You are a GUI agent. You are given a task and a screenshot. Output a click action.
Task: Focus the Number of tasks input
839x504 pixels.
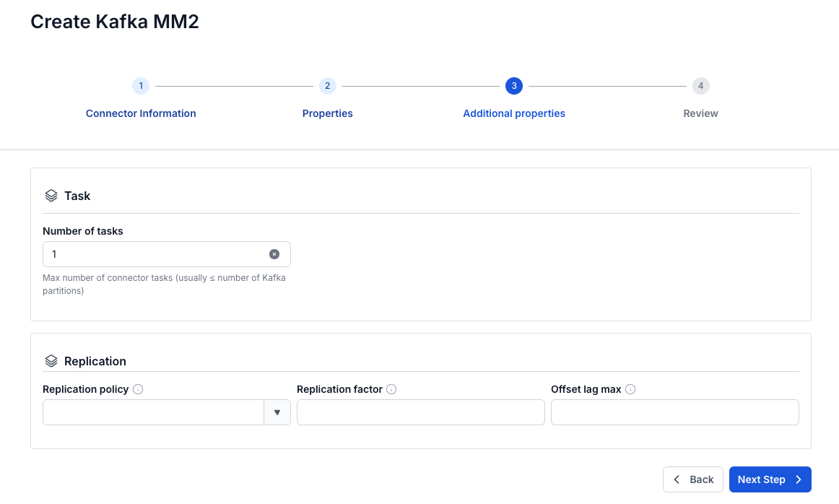(166, 254)
